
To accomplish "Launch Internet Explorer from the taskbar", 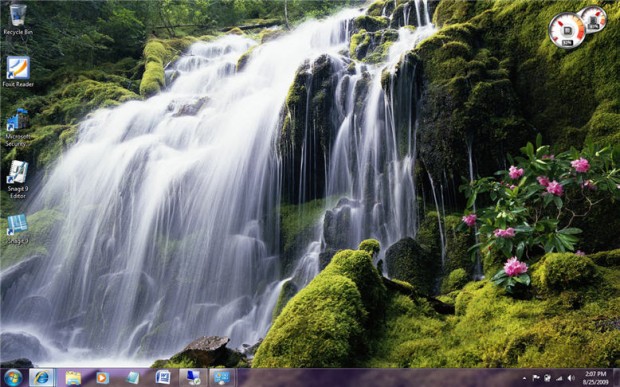I will [x=41, y=378].
